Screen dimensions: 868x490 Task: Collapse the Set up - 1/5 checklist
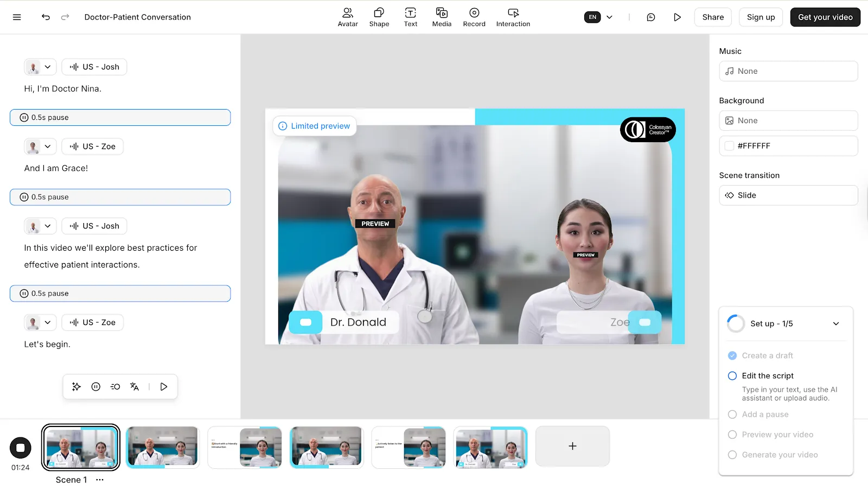tap(835, 324)
